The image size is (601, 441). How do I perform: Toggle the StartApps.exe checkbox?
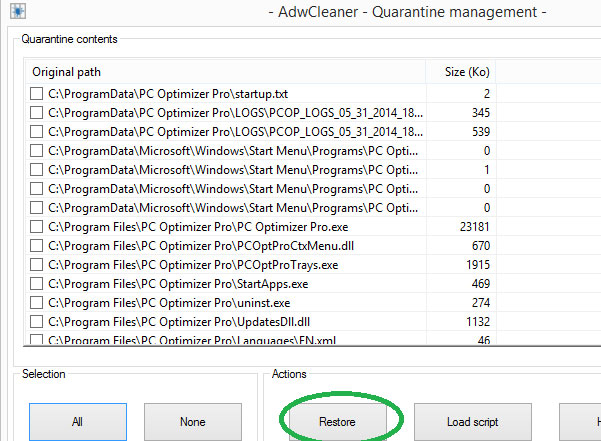[37, 283]
